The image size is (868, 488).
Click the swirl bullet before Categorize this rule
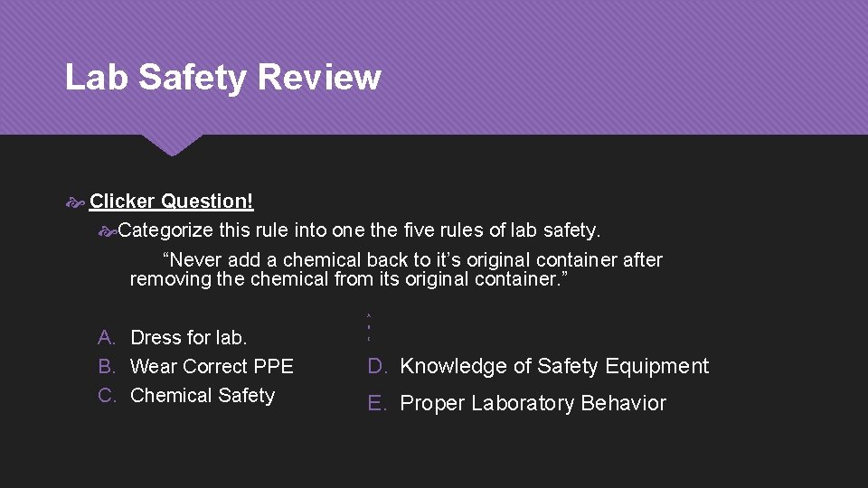tap(107, 231)
